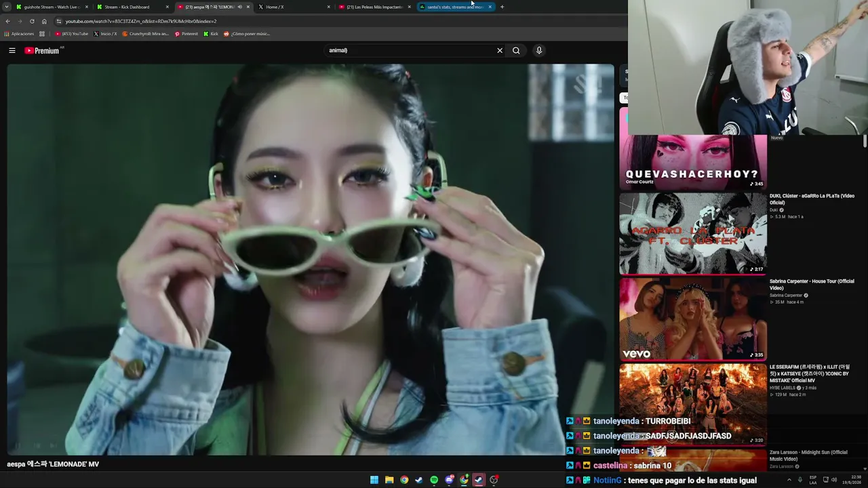Open File Explorer from the taskbar
Image resolution: width=868 pixels, height=488 pixels.
point(389,480)
